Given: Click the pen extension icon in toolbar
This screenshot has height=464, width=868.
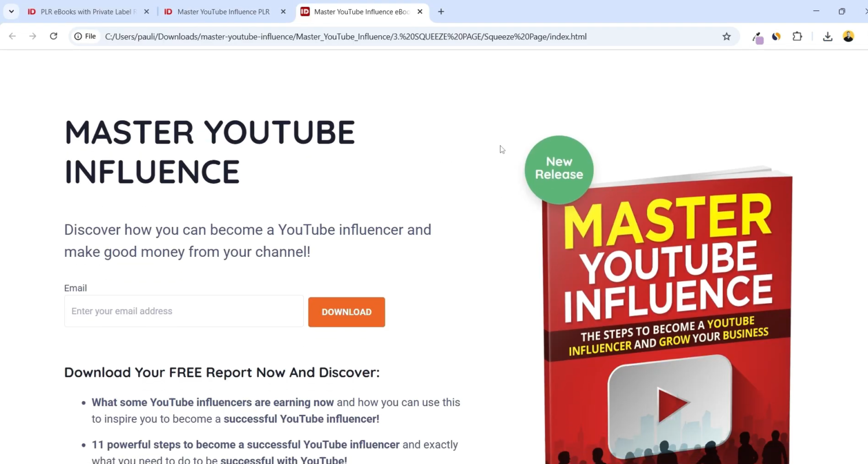Looking at the screenshot, I should (757, 37).
